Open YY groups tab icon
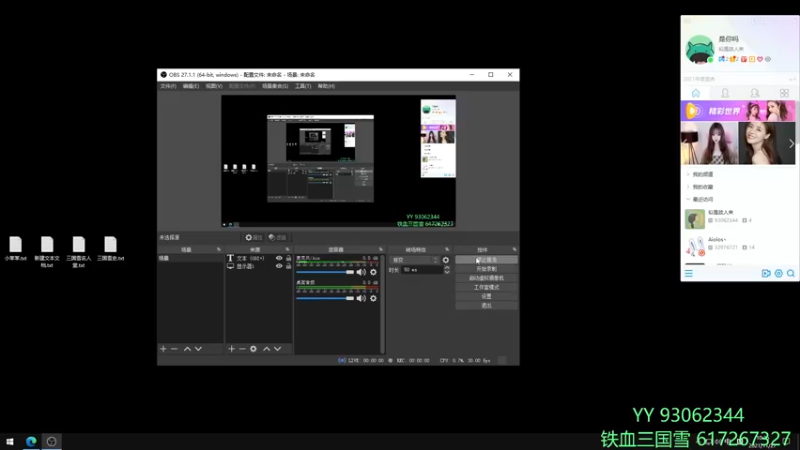This screenshot has height=450, width=800. (x=755, y=93)
